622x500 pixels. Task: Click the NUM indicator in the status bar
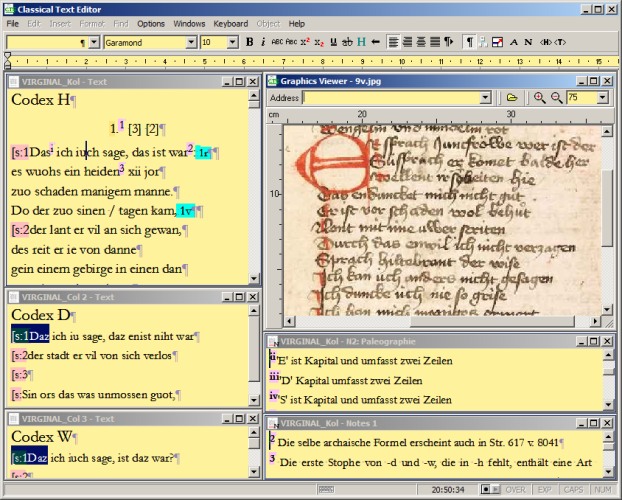tap(603, 490)
